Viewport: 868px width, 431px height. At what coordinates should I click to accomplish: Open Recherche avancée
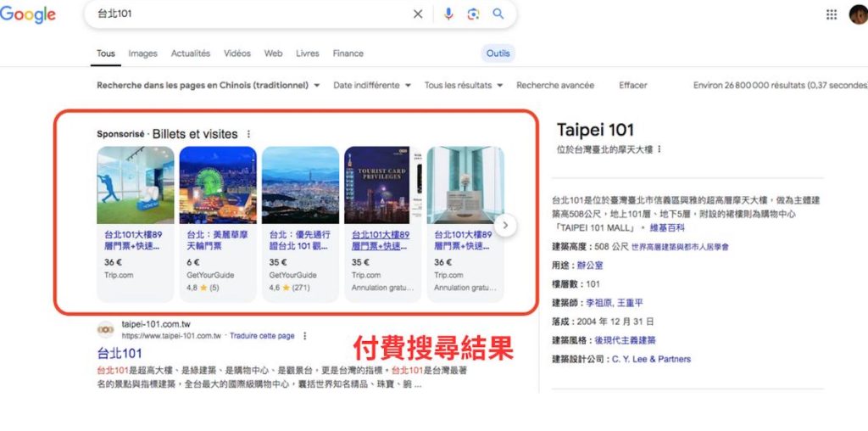555,86
